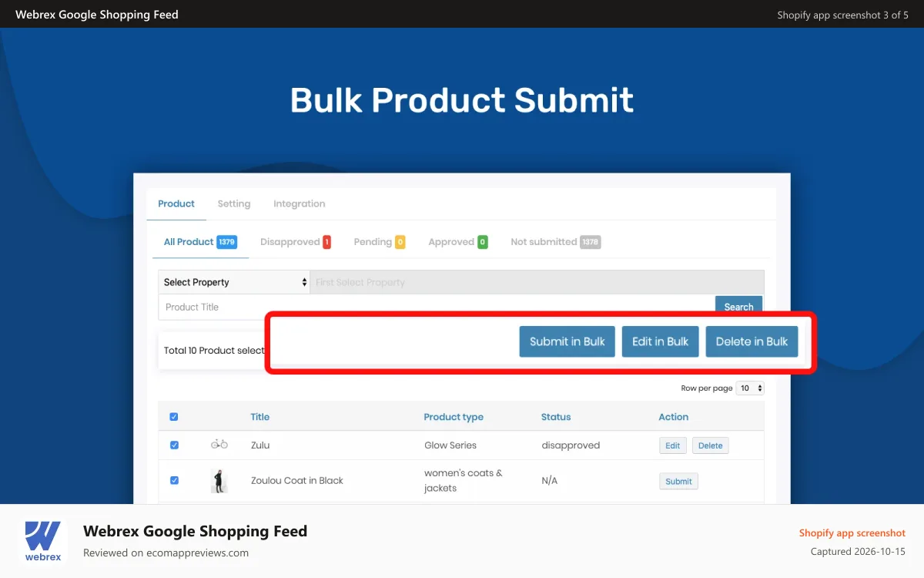Click ecomappreviews.com review text
Screen dimensions: 924x578
pos(166,553)
